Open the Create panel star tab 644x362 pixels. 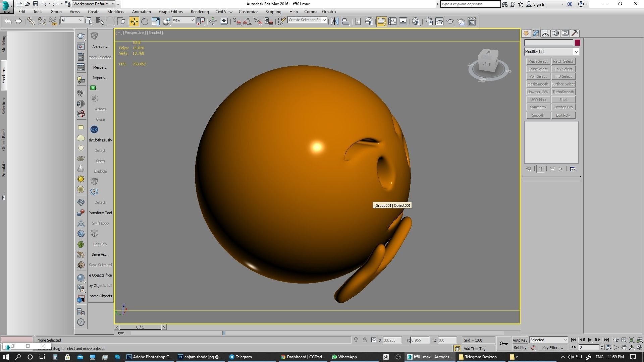[x=526, y=33]
